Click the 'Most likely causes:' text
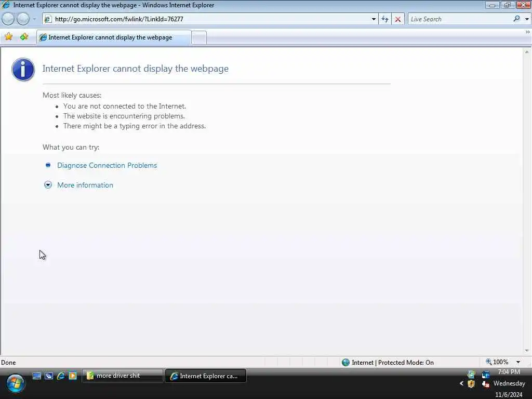 pos(72,96)
